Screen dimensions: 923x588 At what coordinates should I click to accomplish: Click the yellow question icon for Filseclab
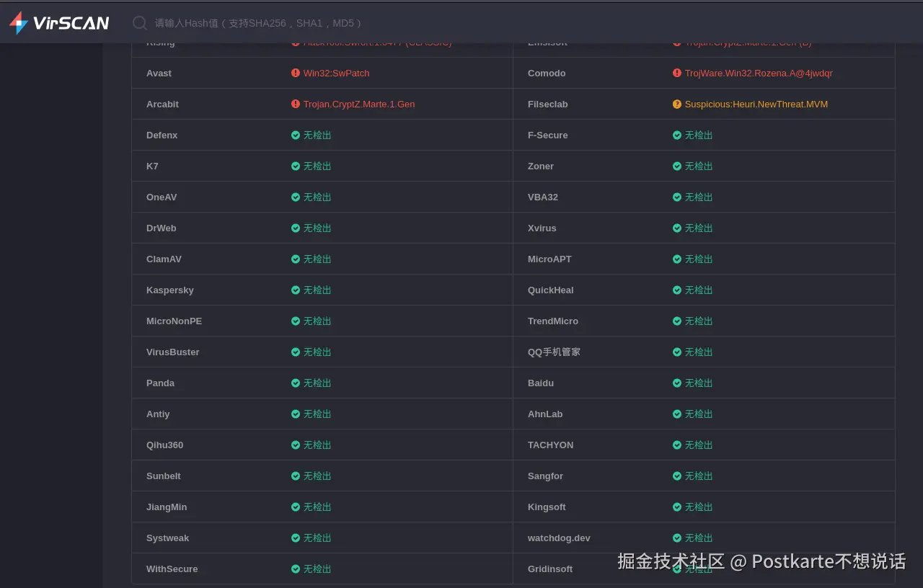[677, 104]
